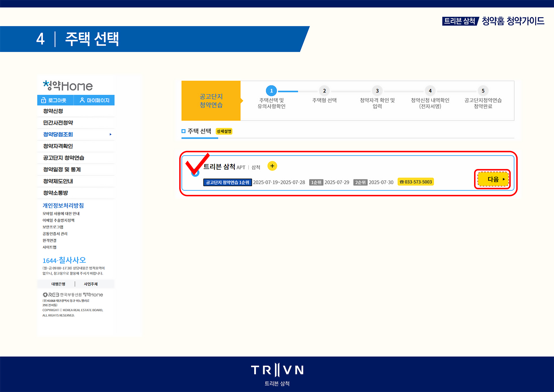Click the 청약Home logo
554x392 pixels.
coord(68,86)
